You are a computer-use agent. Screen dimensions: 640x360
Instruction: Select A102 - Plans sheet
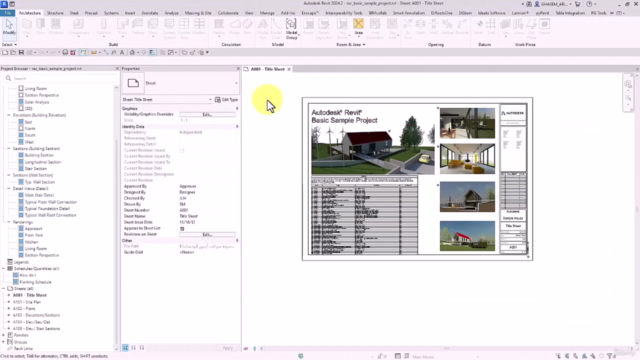coord(24,309)
